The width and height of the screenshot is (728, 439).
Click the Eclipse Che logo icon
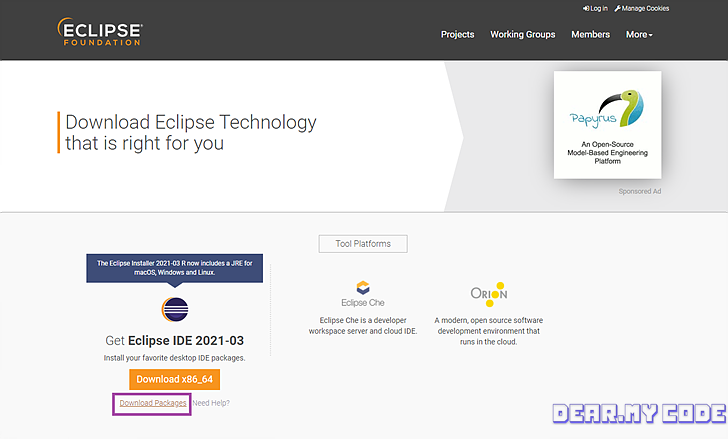pos(363,288)
